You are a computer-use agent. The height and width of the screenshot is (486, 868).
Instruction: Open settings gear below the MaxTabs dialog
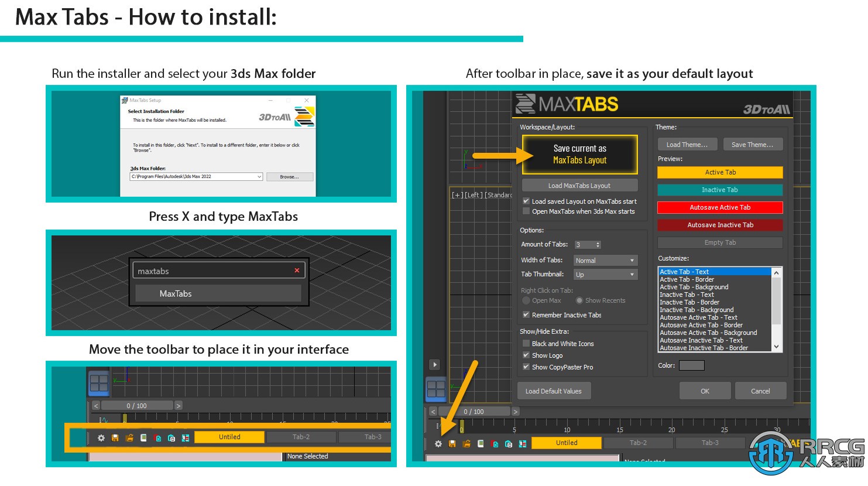tap(438, 444)
